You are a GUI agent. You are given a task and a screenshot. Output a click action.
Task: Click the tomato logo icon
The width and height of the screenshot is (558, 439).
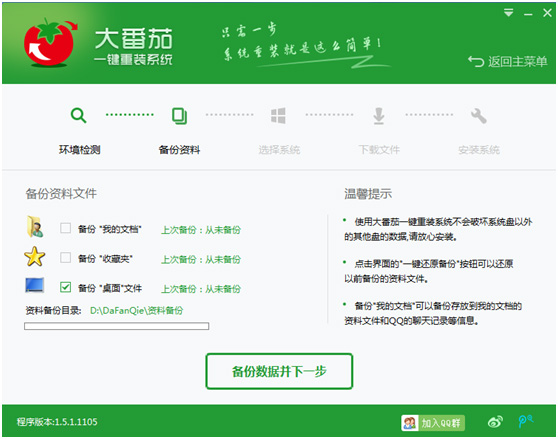coord(50,43)
